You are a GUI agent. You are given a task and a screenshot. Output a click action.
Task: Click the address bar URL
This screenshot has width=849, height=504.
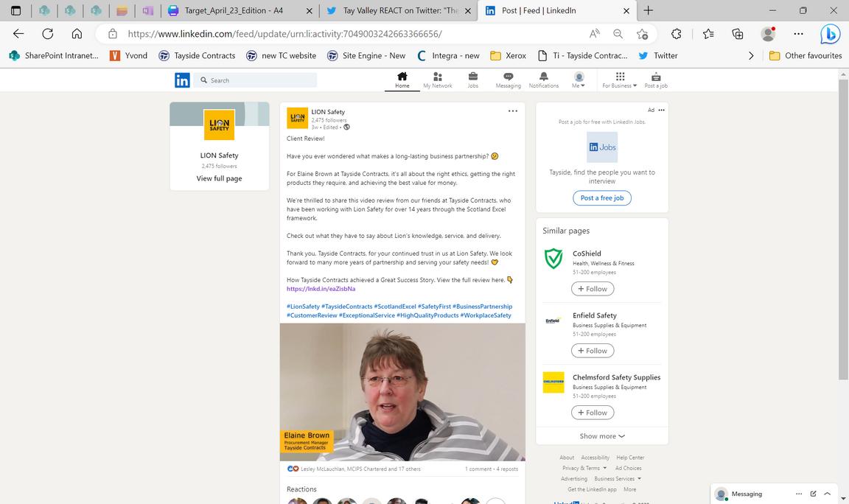pyautogui.click(x=284, y=34)
